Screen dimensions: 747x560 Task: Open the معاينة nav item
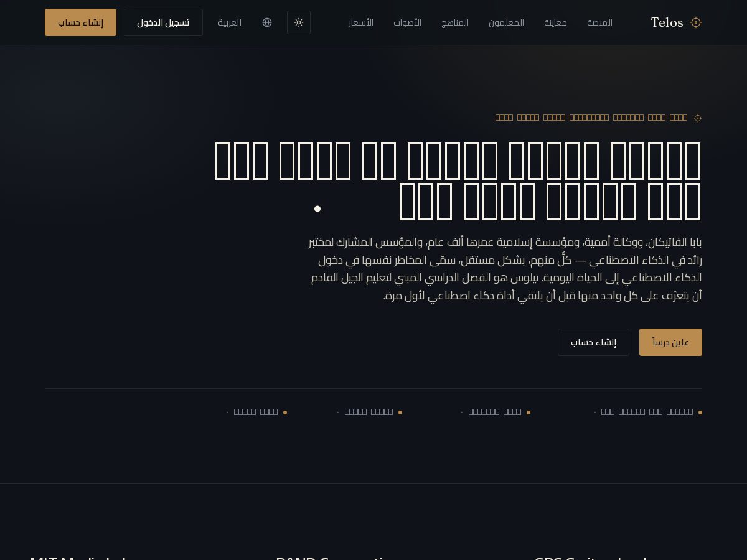click(555, 22)
